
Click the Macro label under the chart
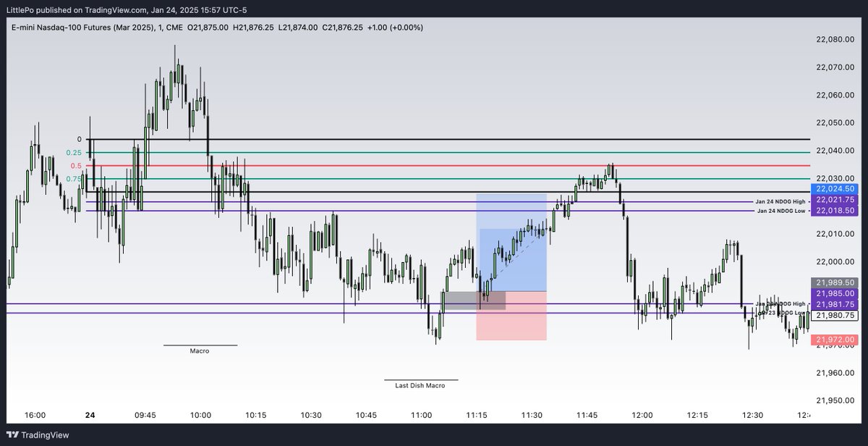(x=200, y=350)
